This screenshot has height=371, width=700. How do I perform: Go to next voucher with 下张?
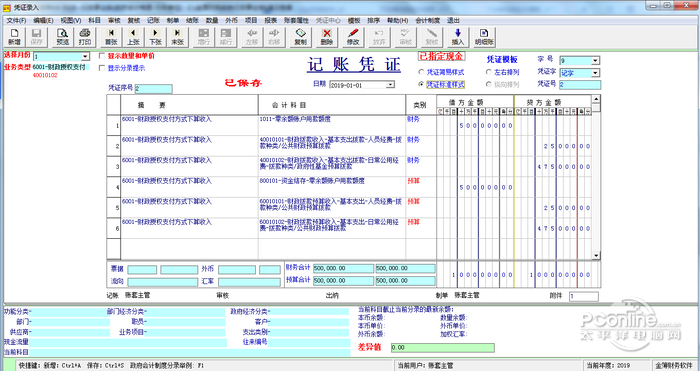(155, 37)
